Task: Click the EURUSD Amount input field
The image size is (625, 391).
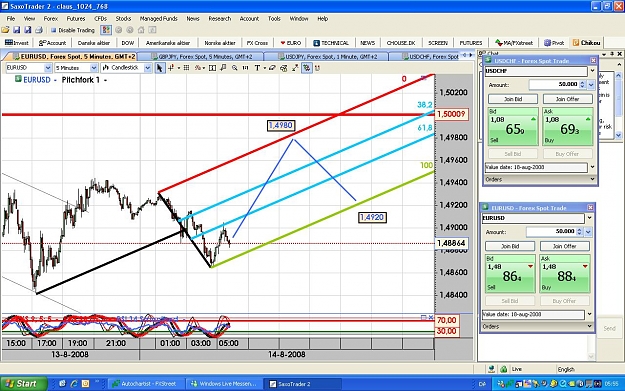Action: click(x=552, y=232)
